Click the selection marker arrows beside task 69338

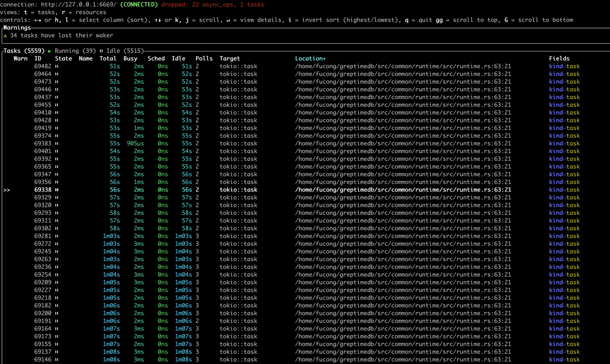tap(6, 190)
